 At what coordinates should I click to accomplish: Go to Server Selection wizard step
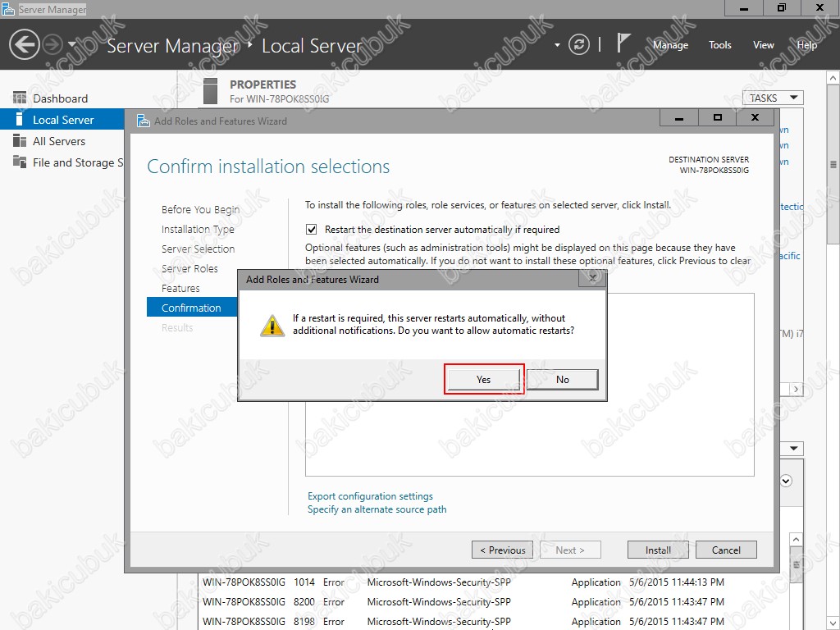pos(198,249)
